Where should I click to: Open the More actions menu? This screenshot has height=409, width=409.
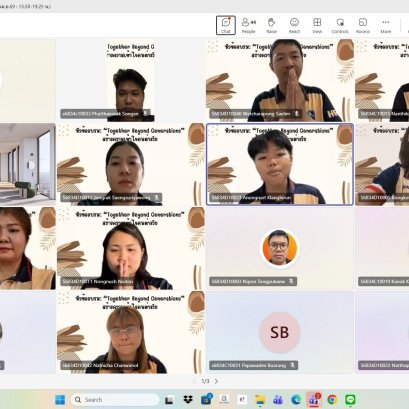click(386, 25)
